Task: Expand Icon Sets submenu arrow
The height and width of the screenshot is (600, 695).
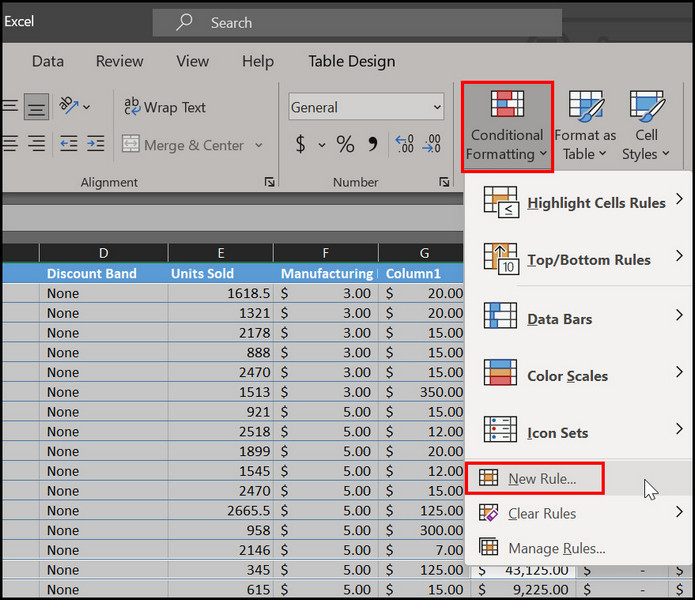Action: click(x=679, y=428)
